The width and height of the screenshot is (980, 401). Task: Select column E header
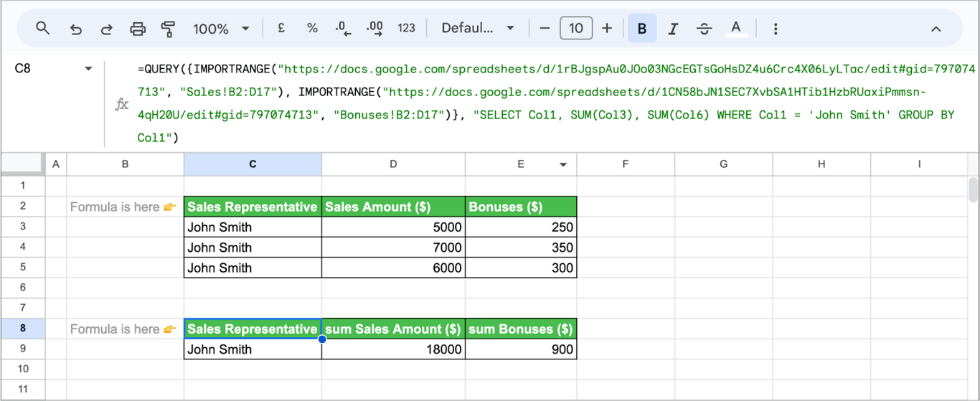521,164
